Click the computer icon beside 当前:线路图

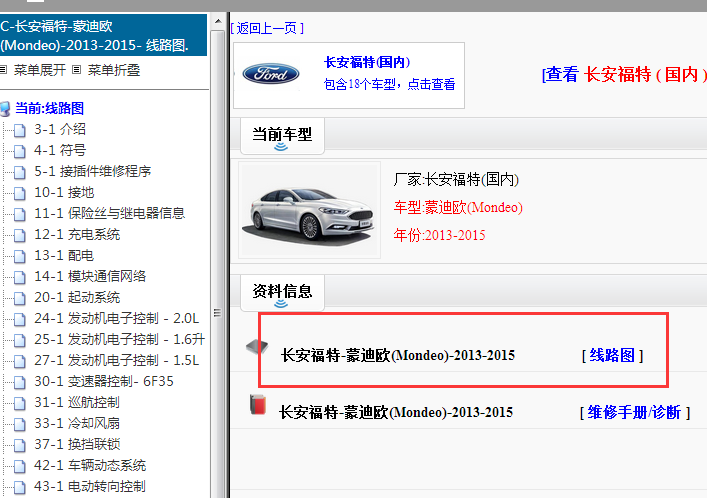tap(5, 109)
